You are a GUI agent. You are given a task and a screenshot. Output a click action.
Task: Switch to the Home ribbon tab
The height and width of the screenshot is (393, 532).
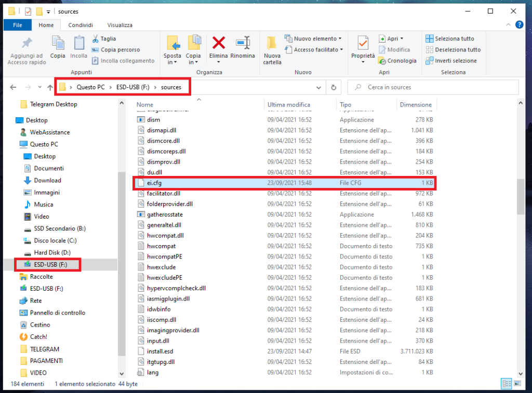point(46,25)
